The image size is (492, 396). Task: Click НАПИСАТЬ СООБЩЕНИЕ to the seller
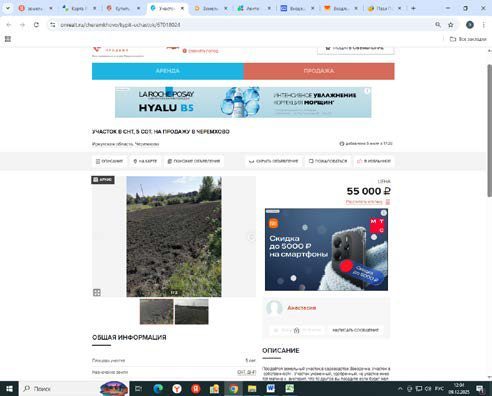355,330
